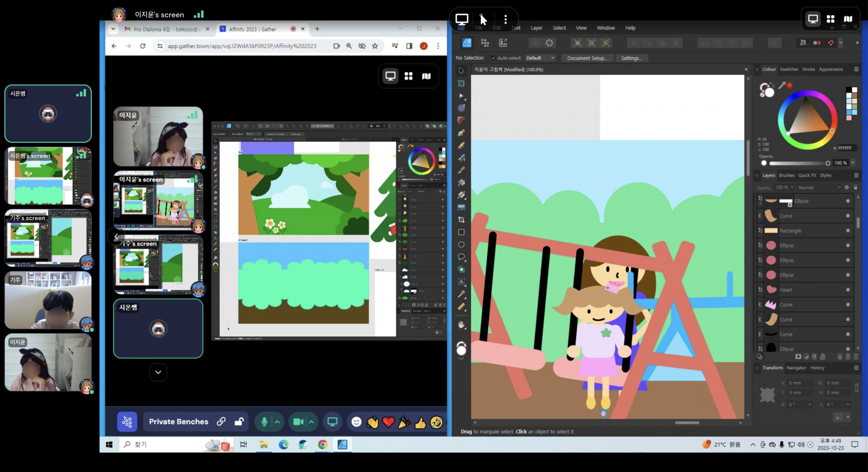This screenshot has width=868, height=472.
Task: Select the Artistic Text tool
Action: pos(461,282)
